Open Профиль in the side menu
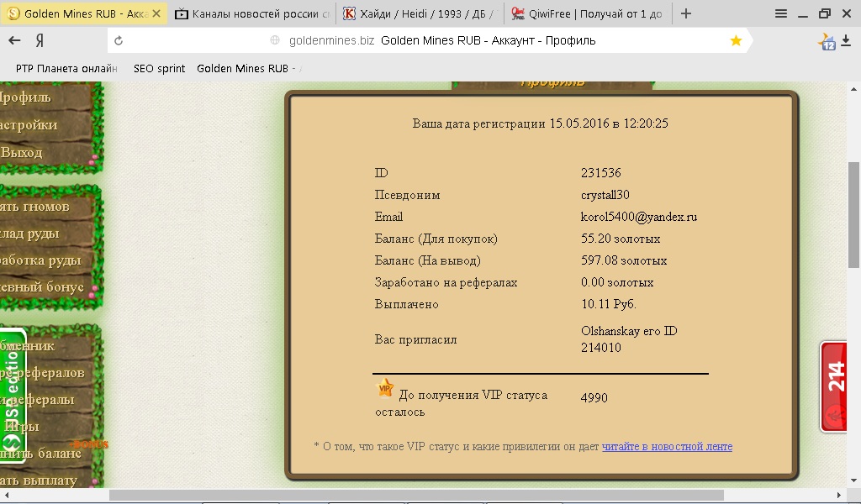The width and height of the screenshot is (861, 504). tap(26, 97)
